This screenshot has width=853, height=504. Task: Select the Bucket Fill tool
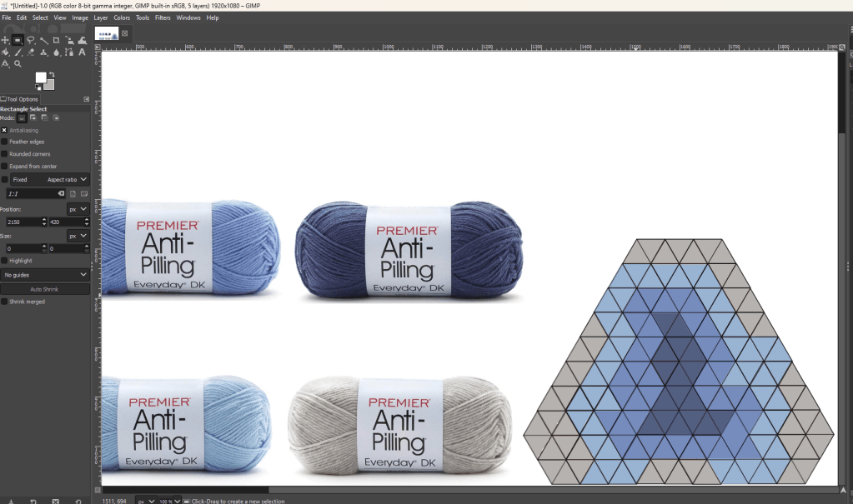coord(5,52)
